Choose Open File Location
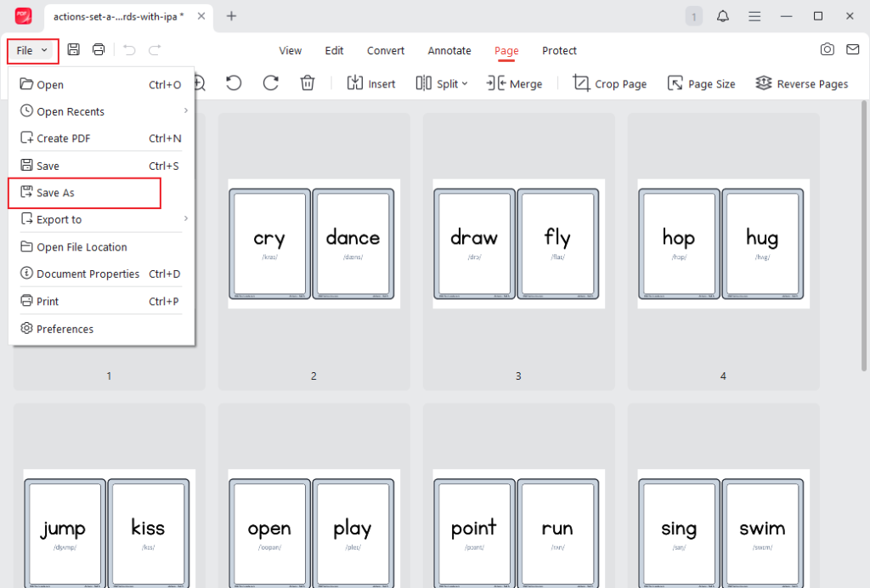Screen dimensions: 870x588 [101, 247]
